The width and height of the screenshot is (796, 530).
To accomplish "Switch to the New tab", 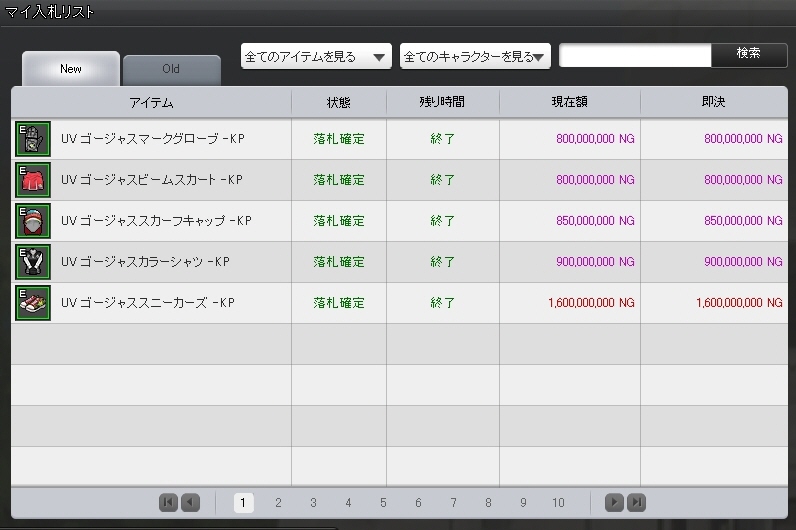I will pyautogui.click(x=71, y=69).
